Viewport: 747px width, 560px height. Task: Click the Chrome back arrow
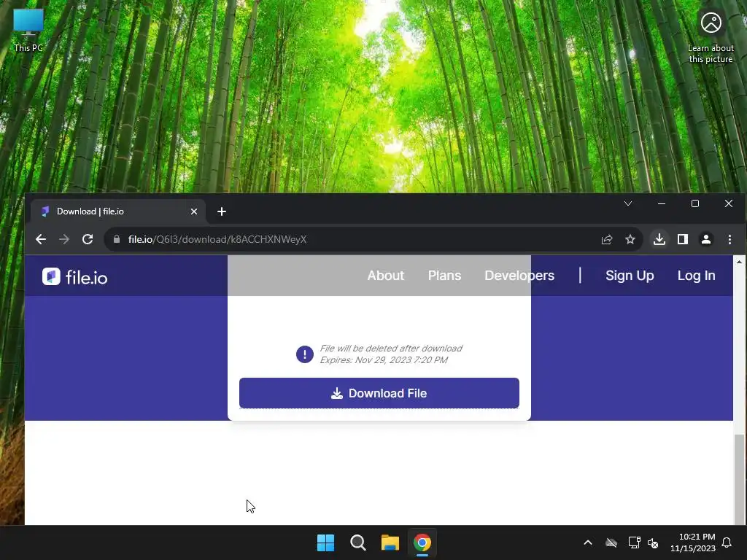point(41,239)
